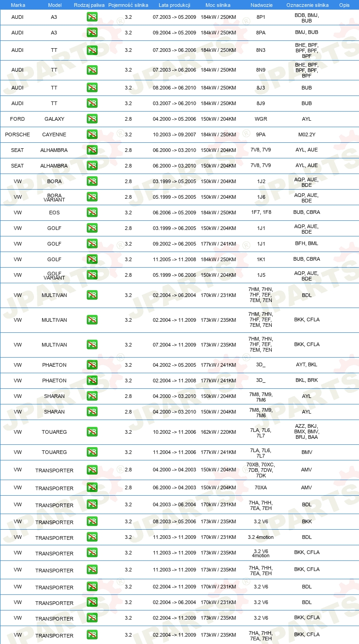Click the body code 9PA
Screen dimensions: 359x644
click(261, 135)
